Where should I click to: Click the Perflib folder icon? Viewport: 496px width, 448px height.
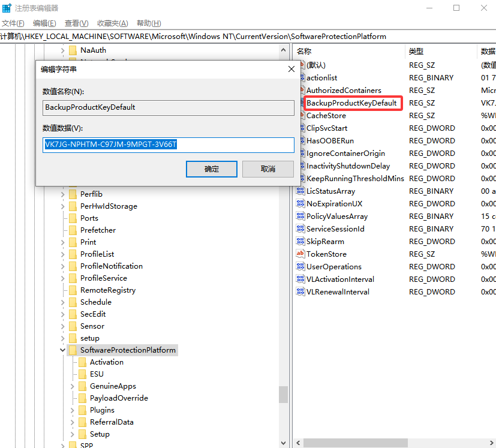(73, 194)
